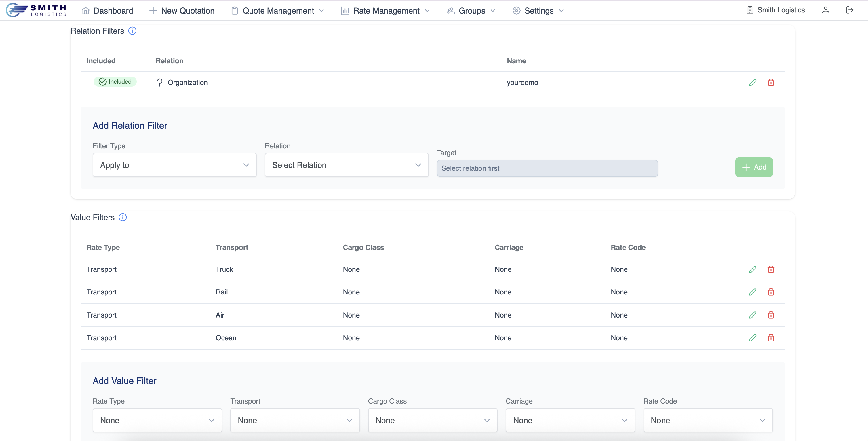868x441 pixels.
Task: Delete the Rail value filter row
Action: [x=771, y=292]
